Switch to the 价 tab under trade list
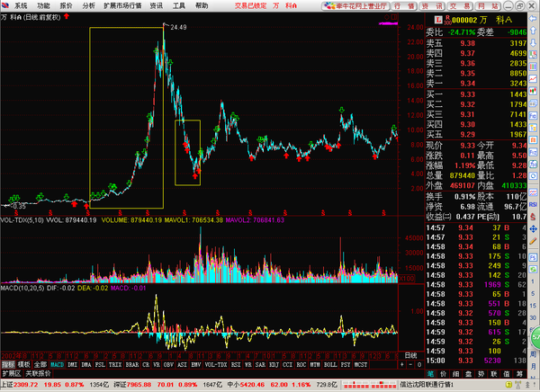The width and height of the screenshot is (540, 392). (x=443, y=374)
